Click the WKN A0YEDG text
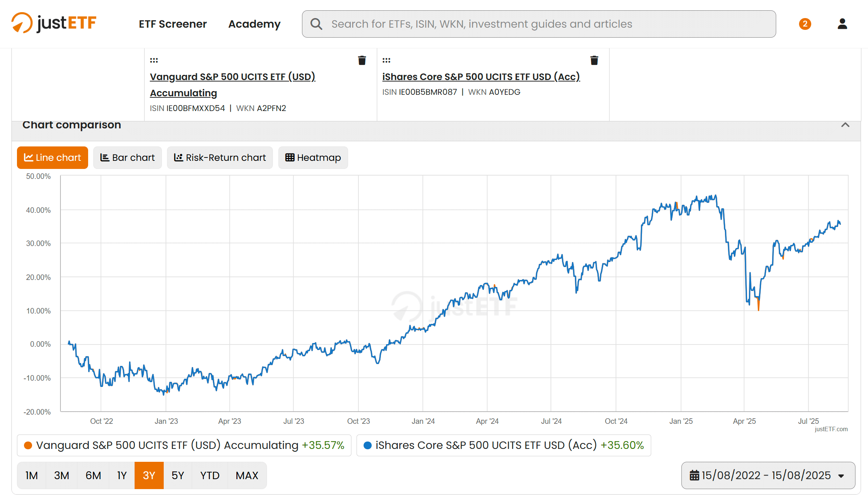 494,92
